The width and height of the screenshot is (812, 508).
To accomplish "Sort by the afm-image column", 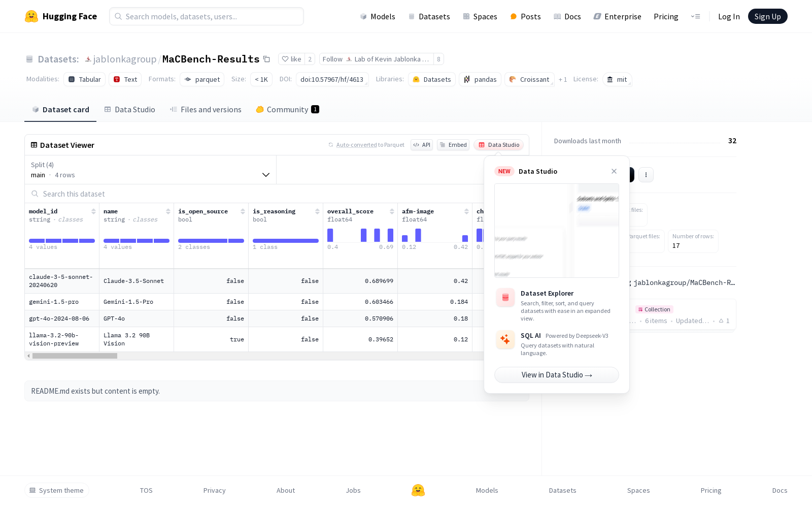I will (x=466, y=211).
